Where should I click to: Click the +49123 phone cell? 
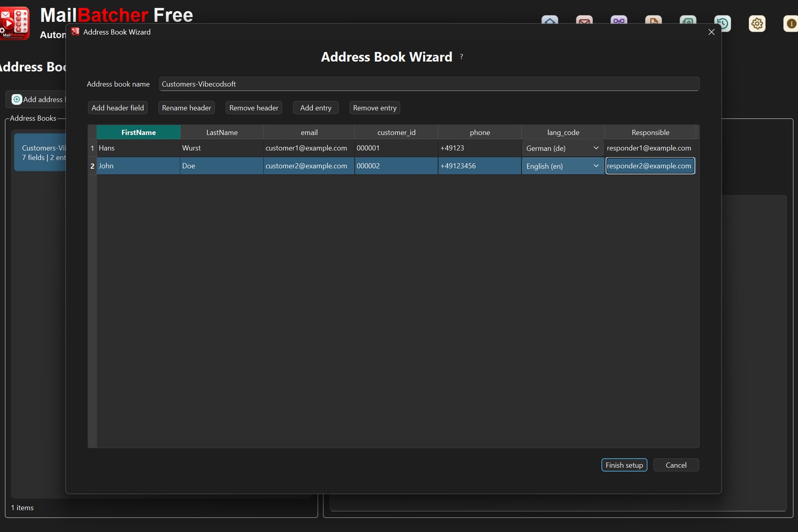pos(480,148)
